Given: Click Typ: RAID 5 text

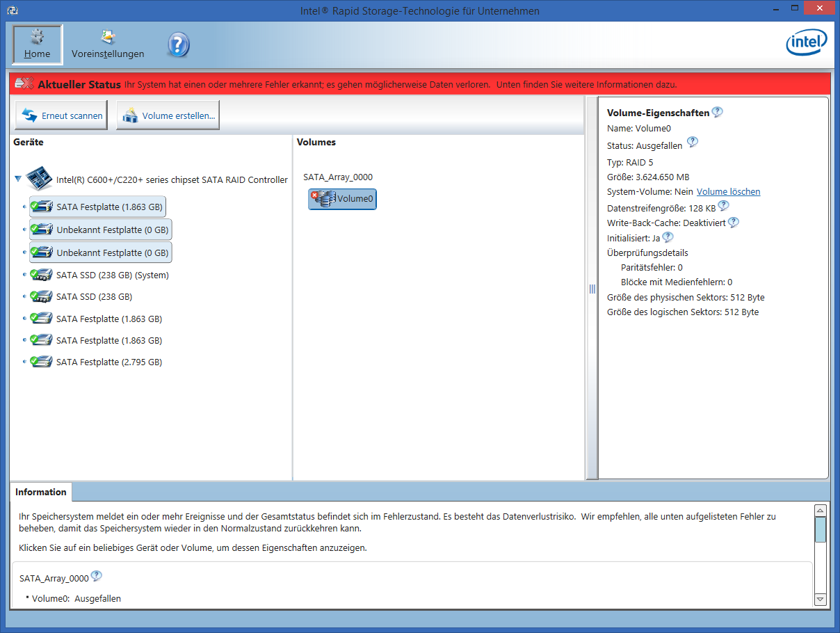Looking at the screenshot, I should click(x=630, y=162).
